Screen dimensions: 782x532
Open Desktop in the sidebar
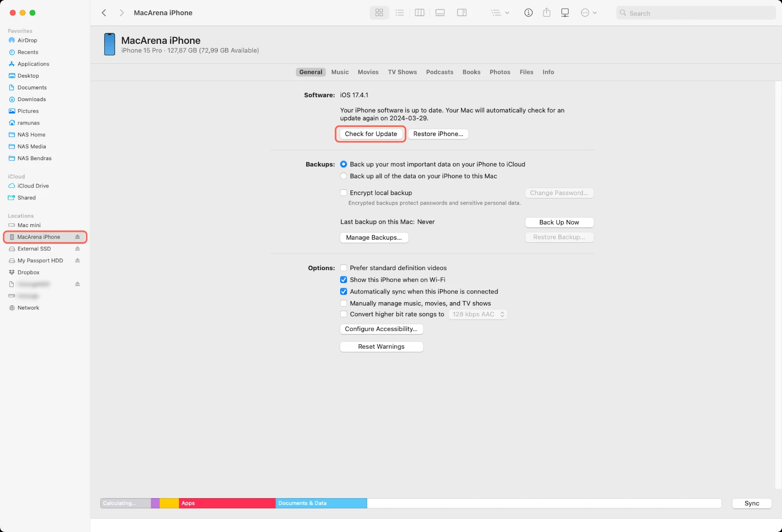28,76
